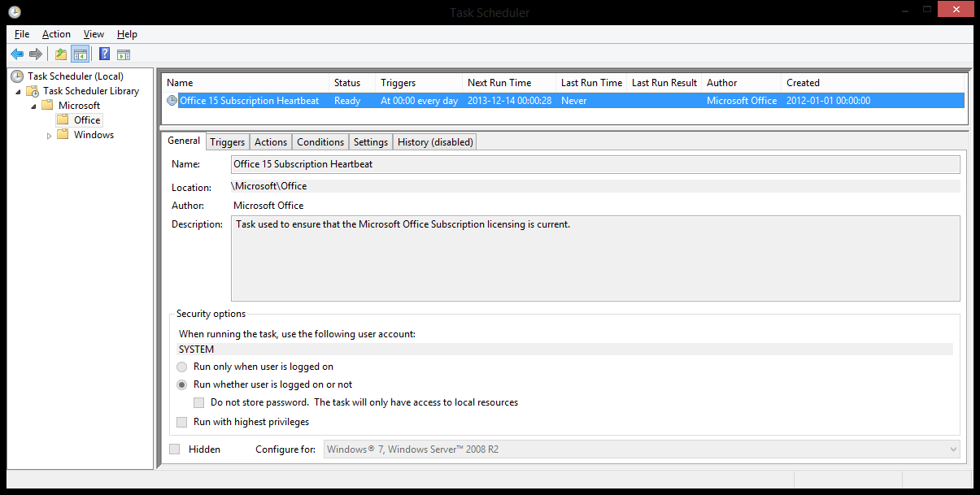Click the Forward arrow toolbar icon
Screen dimensions: 980x495
[36, 54]
